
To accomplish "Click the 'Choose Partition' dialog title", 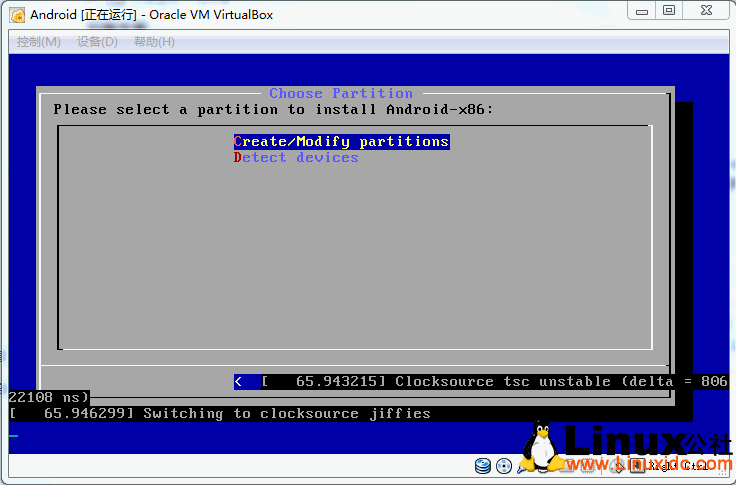I will pyautogui.click(x=340, y=93).
